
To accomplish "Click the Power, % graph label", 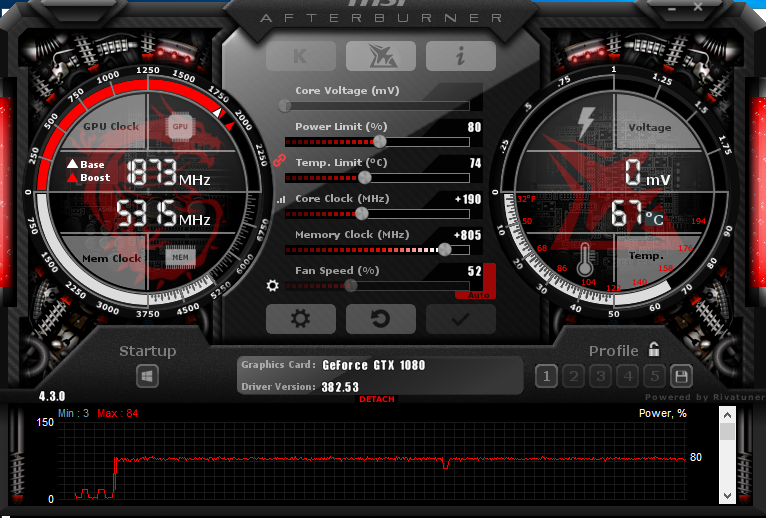I will (663, 413).
